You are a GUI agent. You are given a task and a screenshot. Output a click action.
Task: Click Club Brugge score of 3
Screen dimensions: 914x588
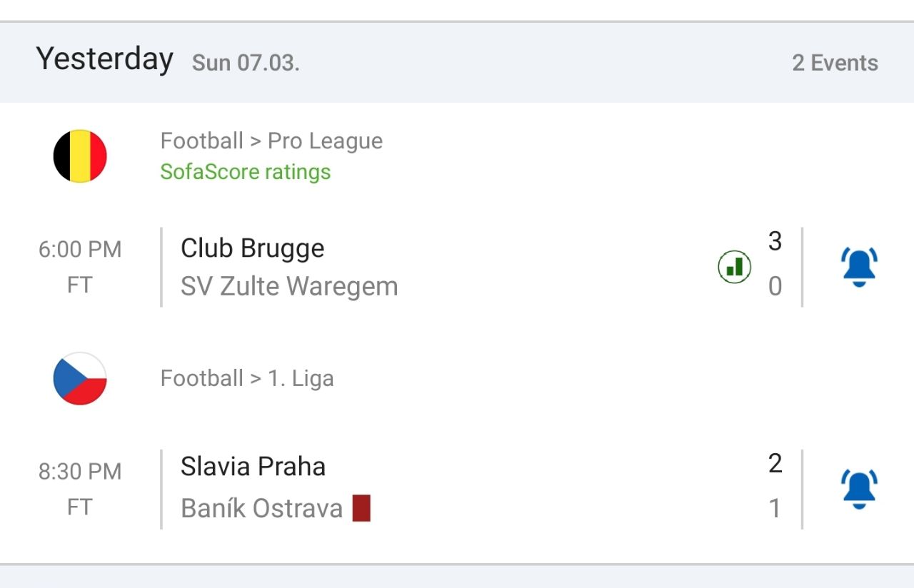[x=775, y=241]
